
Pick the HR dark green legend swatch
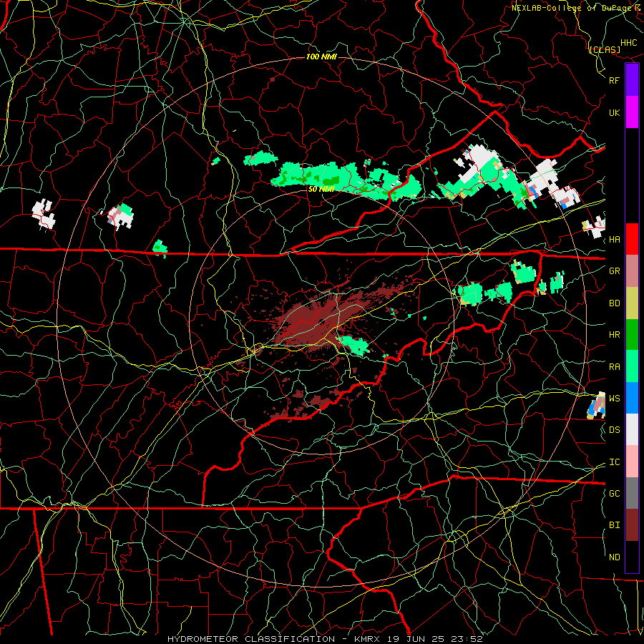click(632, 334)
